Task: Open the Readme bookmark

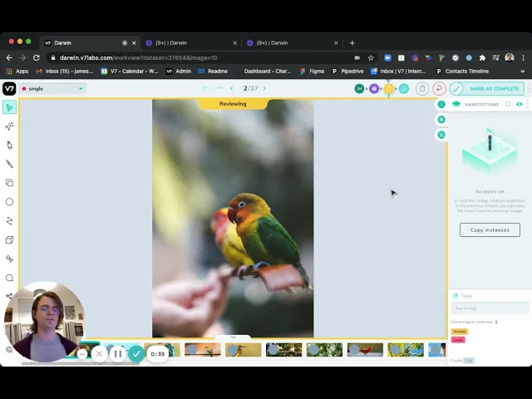Action: click(x=213, y=71)
